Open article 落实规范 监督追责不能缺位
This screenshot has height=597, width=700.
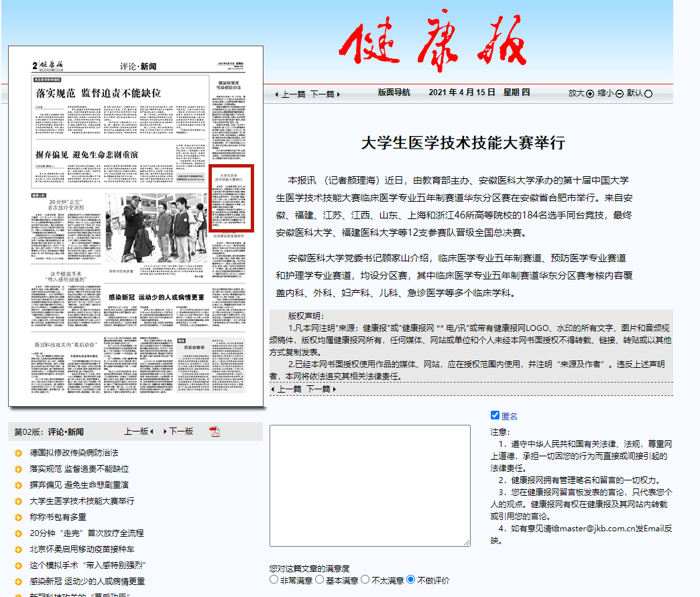(79, 469)
